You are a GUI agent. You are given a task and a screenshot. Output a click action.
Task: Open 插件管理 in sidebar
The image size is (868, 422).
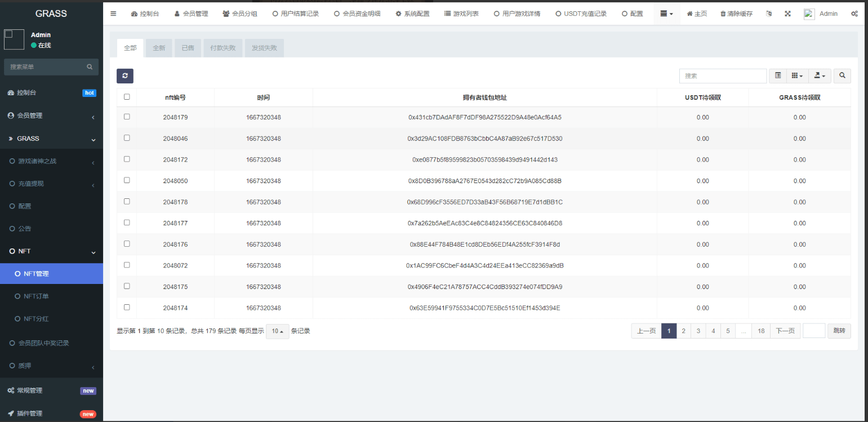pos(51,414)
